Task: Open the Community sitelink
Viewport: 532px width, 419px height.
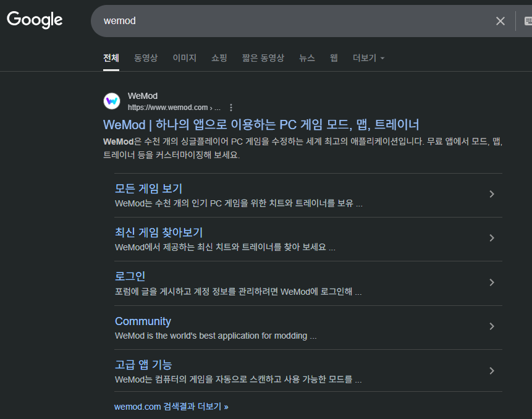Action: 143,321
